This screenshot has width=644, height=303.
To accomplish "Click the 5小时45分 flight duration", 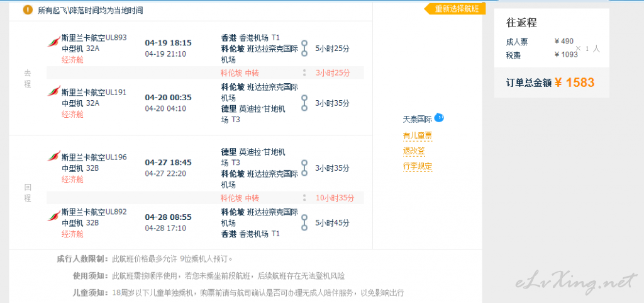I will [332, 223].
